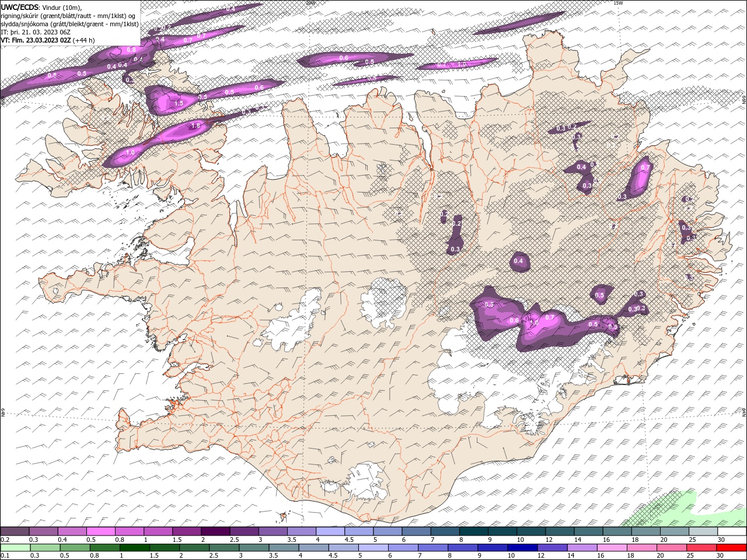The width and height of the screenshot is (747, 560).
Task: Click the UWC/ECDS title text
Action: pyautogui.click(x=20, y=7)
